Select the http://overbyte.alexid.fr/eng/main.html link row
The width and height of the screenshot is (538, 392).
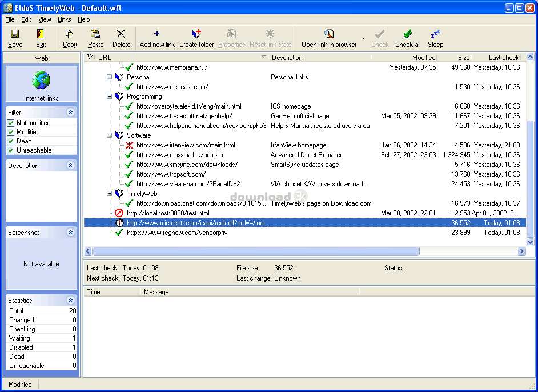(305, 106)
